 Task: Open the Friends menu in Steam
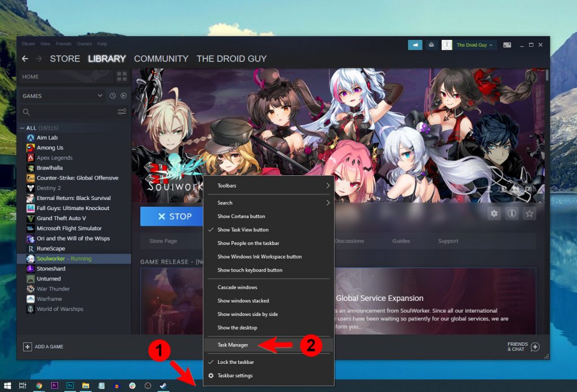pyautogui.click(x=64, y=44)
